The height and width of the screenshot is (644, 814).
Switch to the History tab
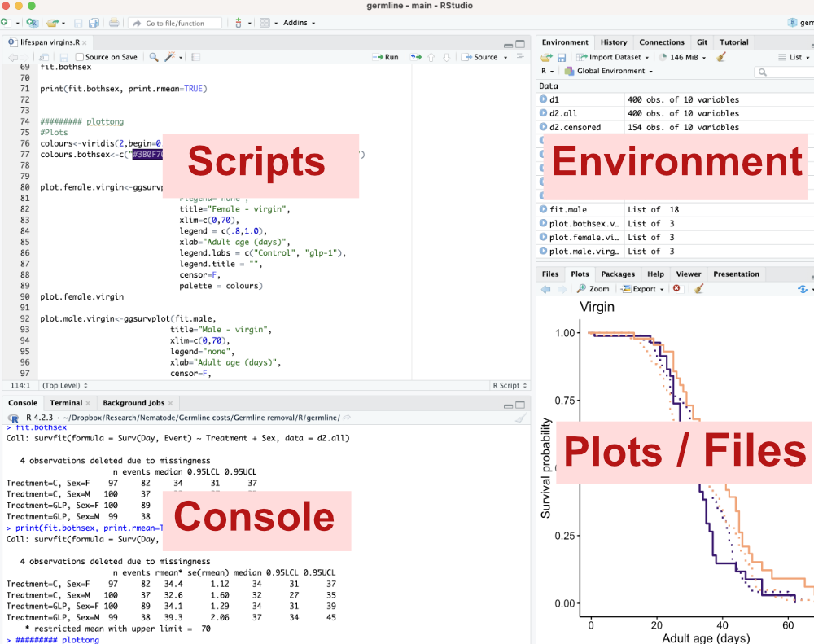(x=614, y=42)
